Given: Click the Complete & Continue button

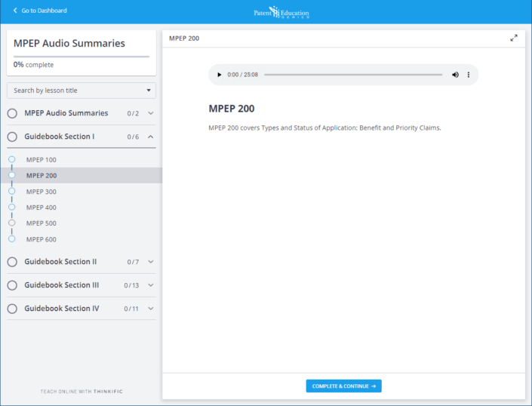Looking at the screenshot, I should [x=343, y=386].
